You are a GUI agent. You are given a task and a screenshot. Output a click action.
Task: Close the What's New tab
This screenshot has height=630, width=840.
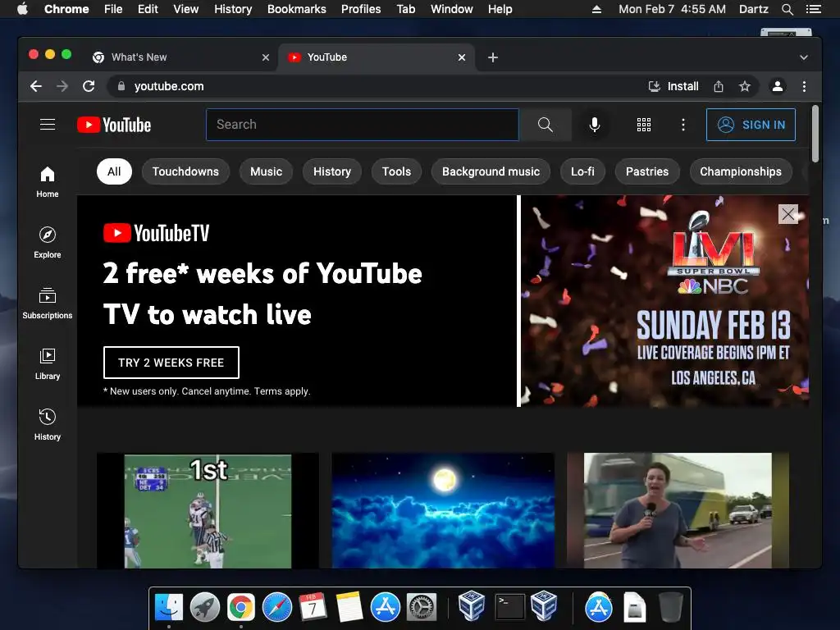(x=266, y=57)
